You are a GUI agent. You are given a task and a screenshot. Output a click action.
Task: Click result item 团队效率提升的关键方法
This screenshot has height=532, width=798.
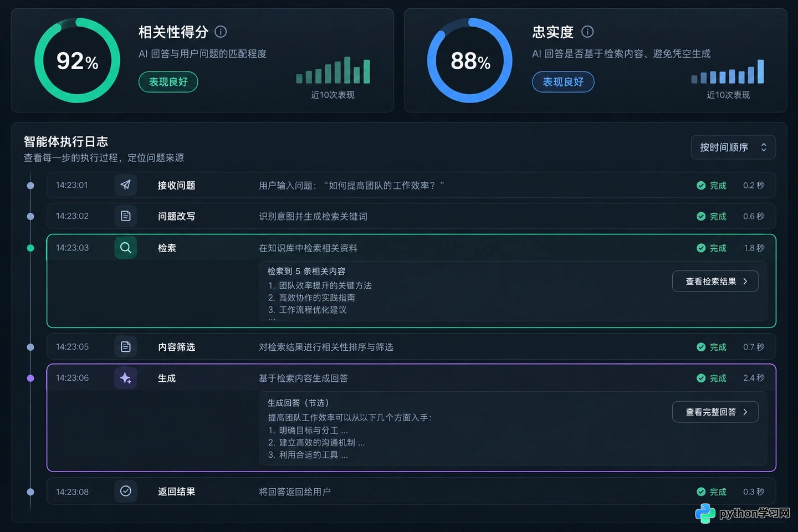pos(325,285)
